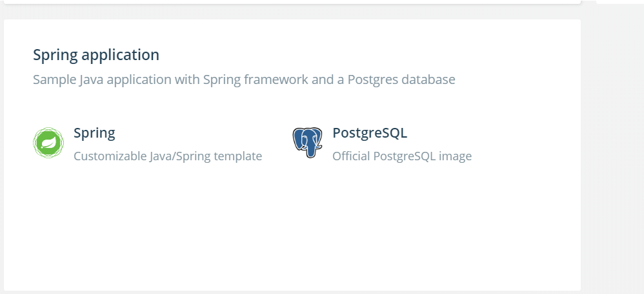Click the word "template" under Spring
644x294 pixels.
233,156
